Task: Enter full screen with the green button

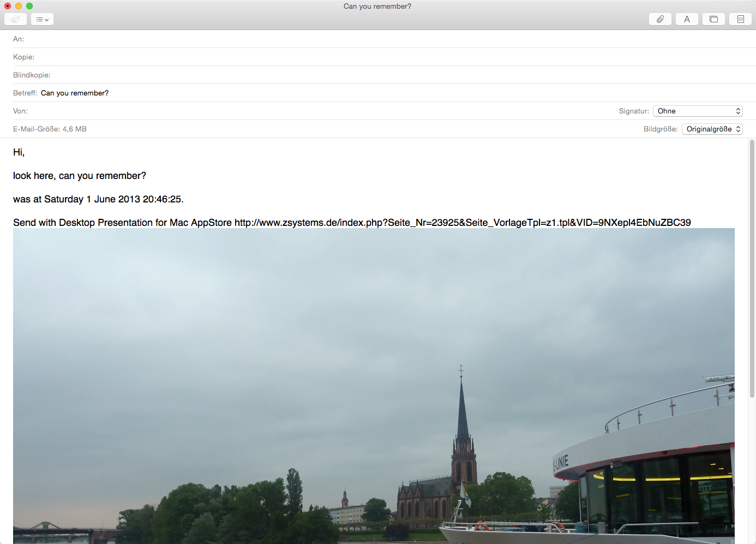Action: (x=29, y=6)
